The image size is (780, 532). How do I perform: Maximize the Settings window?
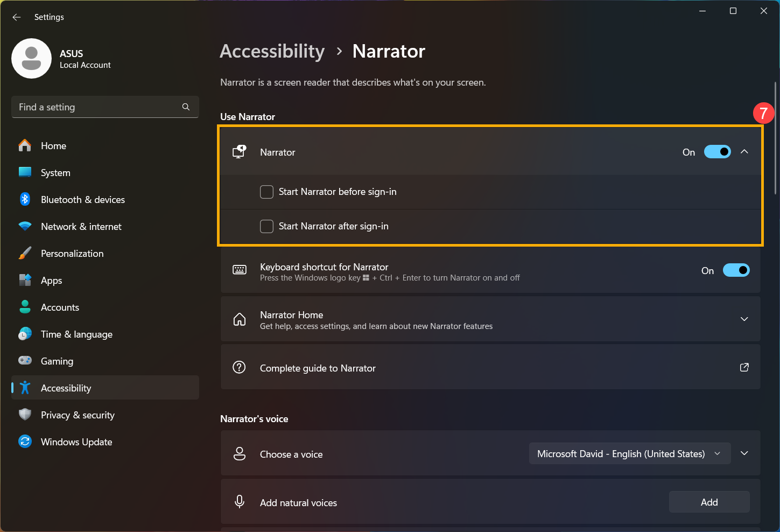pos(733,11)
